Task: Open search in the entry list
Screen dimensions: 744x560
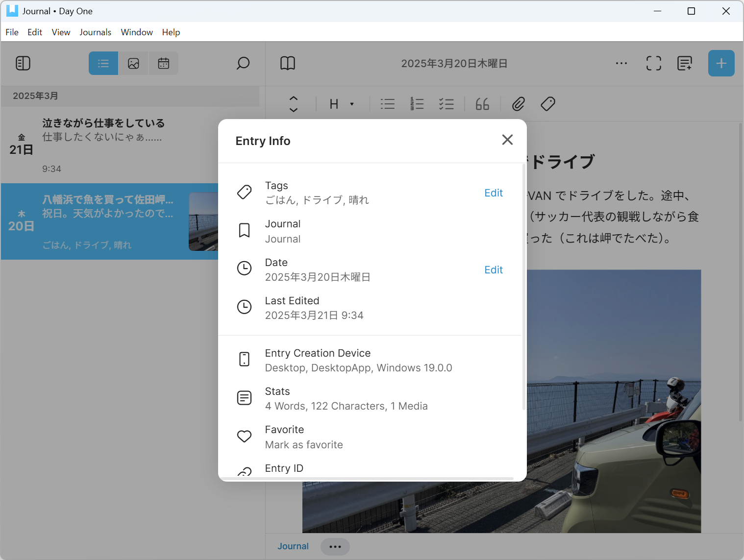Action: pos(243,63)
